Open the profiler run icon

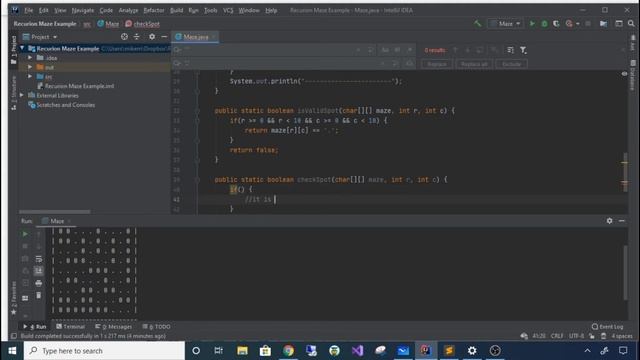point(569,24)
